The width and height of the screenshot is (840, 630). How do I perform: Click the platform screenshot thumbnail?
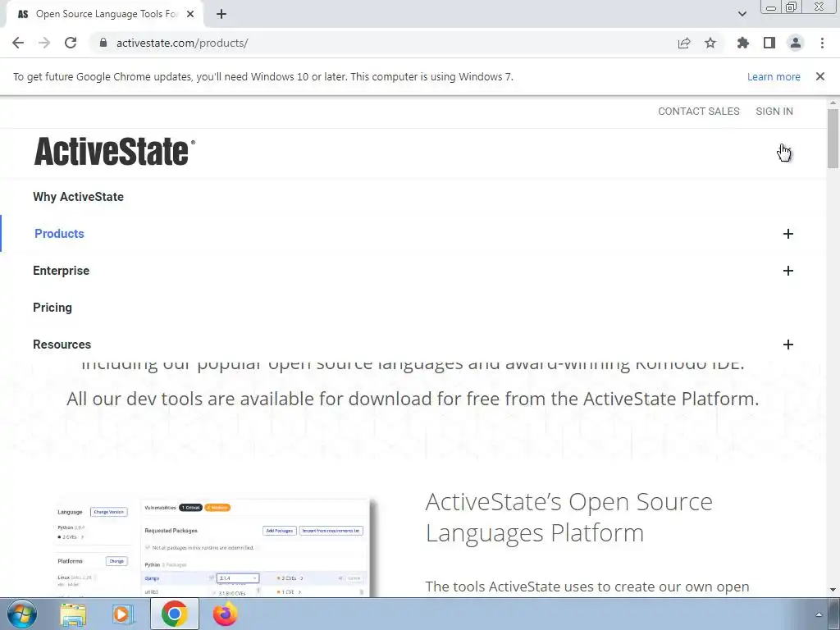click(x=213, y=547)
